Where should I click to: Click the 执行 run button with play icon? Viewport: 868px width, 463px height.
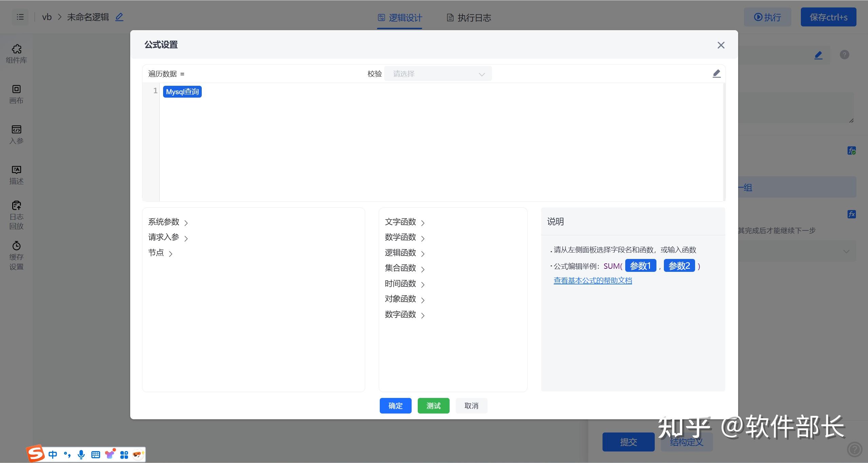click(x=767, y=17)
